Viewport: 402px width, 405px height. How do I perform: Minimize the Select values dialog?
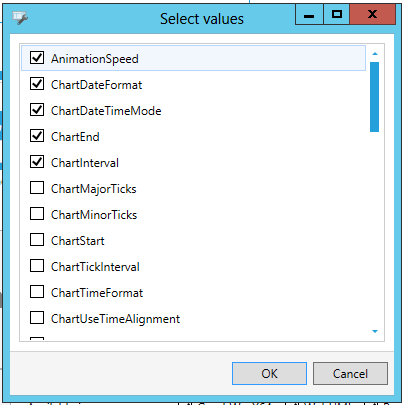309,14
